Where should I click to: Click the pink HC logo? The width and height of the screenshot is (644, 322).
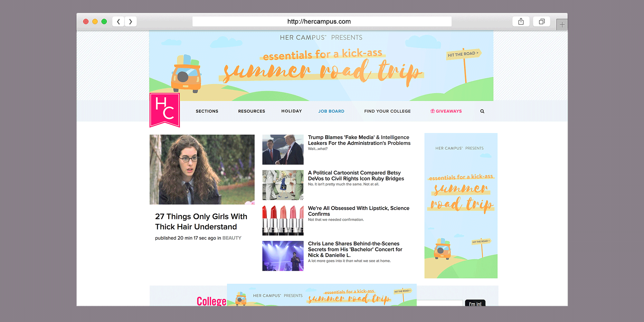165,110
